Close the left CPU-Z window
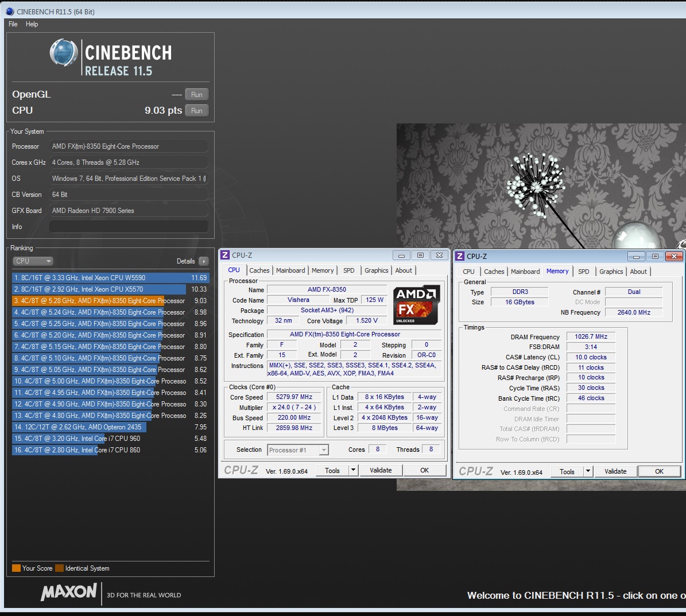 coord(439,255)
